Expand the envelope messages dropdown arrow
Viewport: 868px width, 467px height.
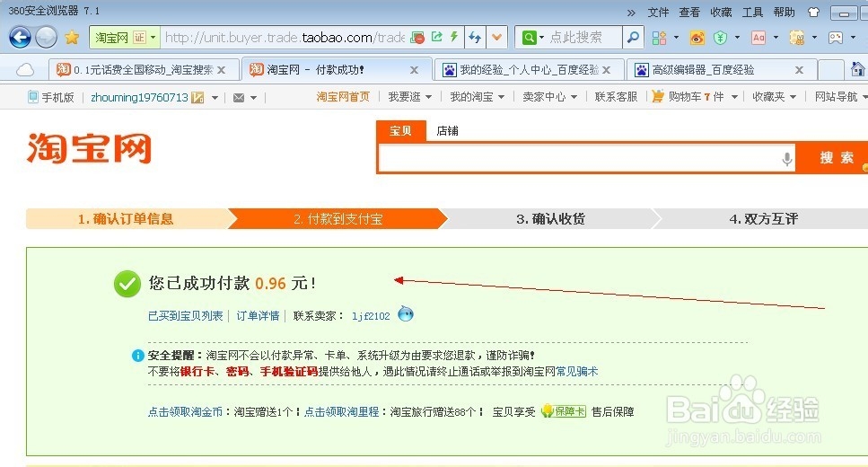point(253,98)
